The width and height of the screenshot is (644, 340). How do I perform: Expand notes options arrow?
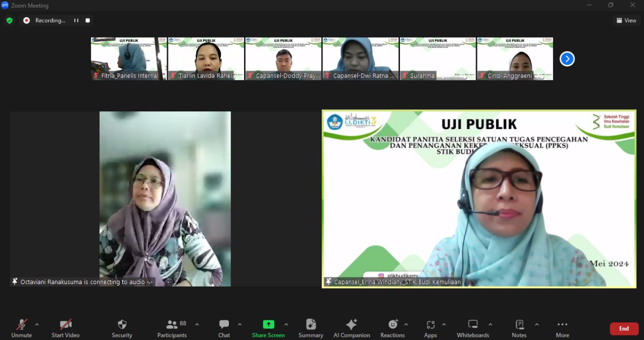tap(537, 324)
